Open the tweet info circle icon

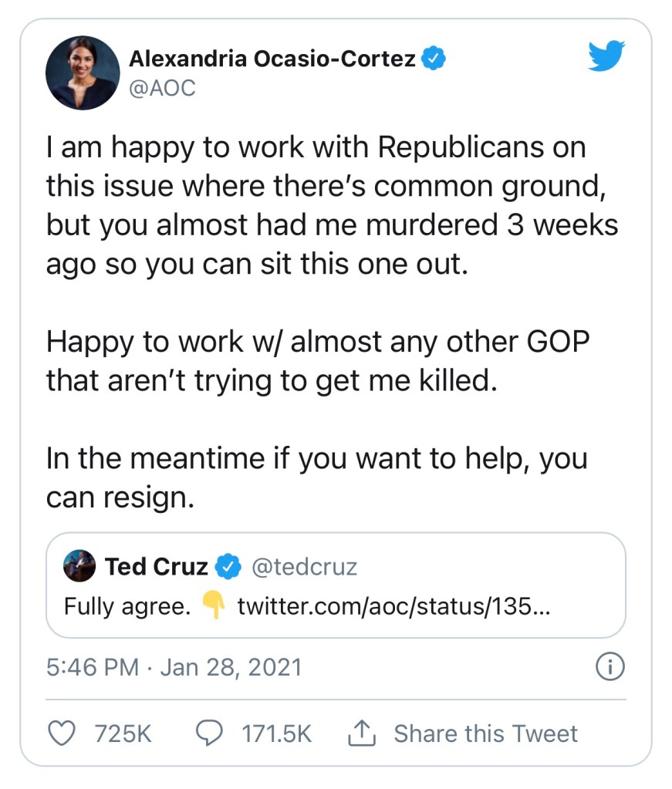[x=610, y=666]
